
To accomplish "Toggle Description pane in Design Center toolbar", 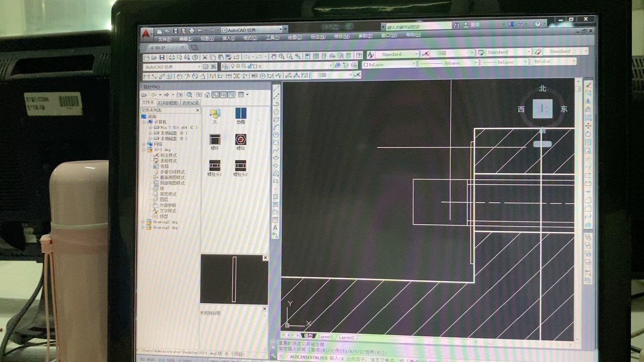I will (231, 95).
